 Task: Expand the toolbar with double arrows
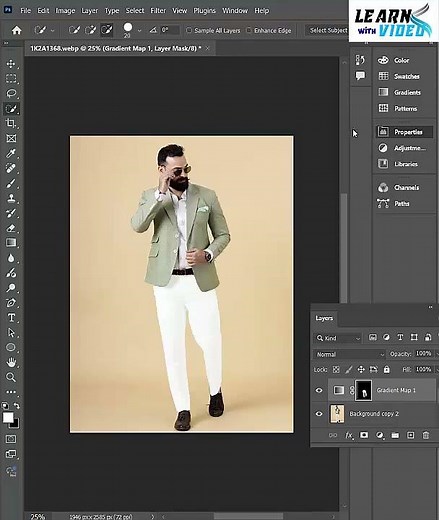tap(6, 43)
